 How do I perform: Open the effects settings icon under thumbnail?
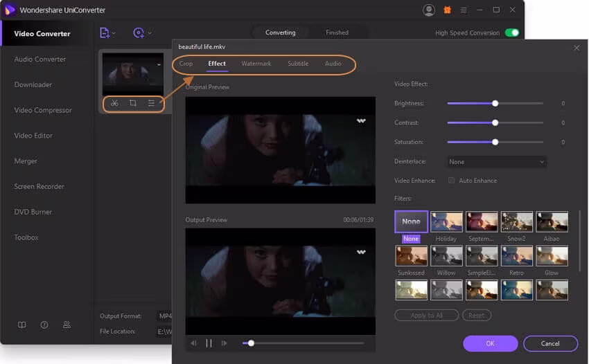pos(151,103)
